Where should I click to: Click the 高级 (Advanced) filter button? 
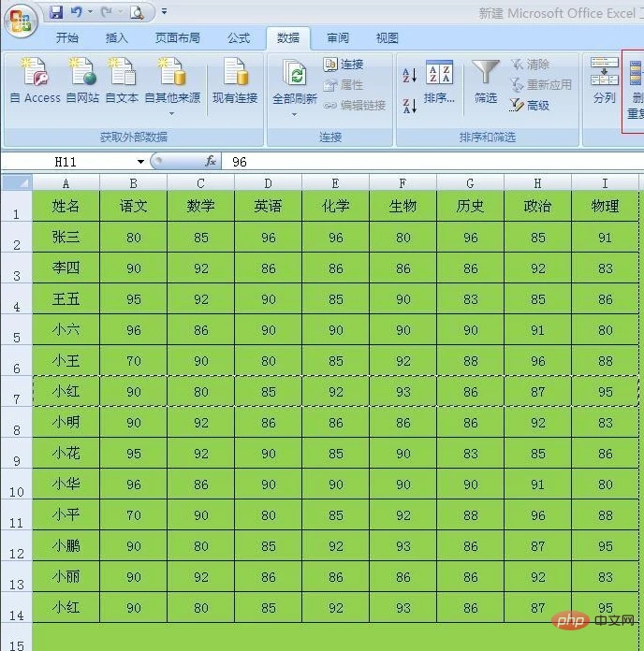coord(530,106)
